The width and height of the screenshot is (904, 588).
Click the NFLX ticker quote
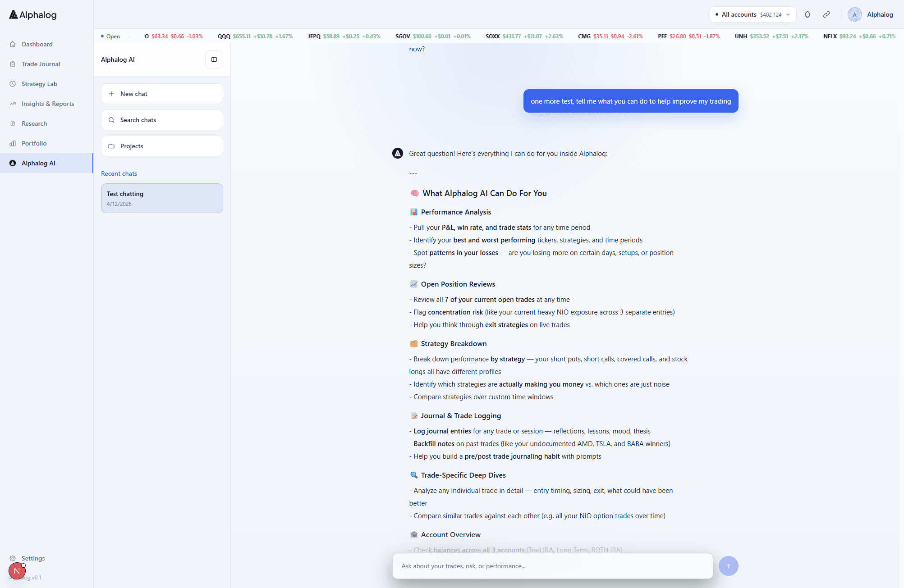[x=859, y=36]
